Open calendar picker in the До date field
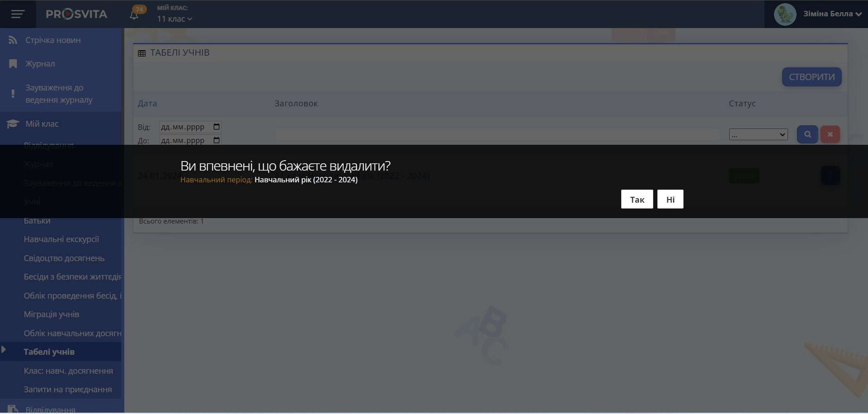This screenshot has height=414, width=868. coord(217,140)
